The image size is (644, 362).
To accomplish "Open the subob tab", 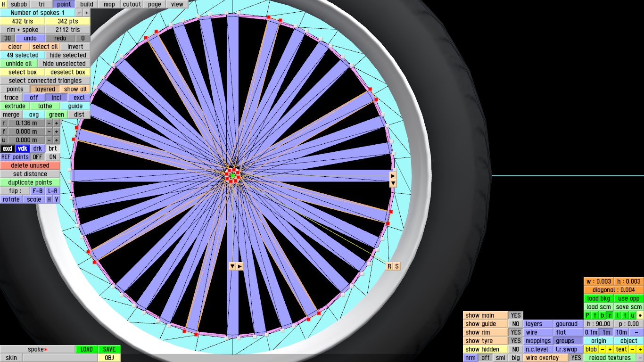I will [x=19, y=4].
